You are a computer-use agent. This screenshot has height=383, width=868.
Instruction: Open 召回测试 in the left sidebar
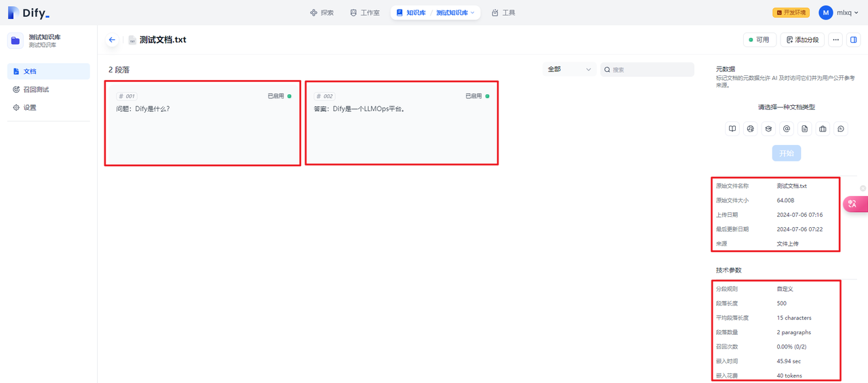(x=49, y=89)
